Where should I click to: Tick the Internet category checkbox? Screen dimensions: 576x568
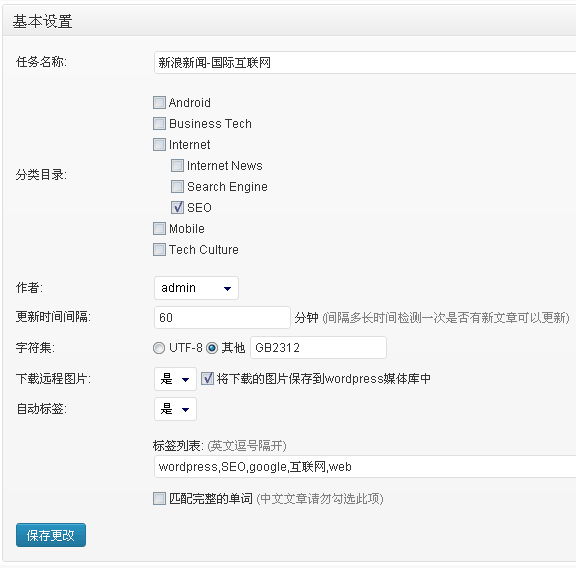tap(159, 144)
